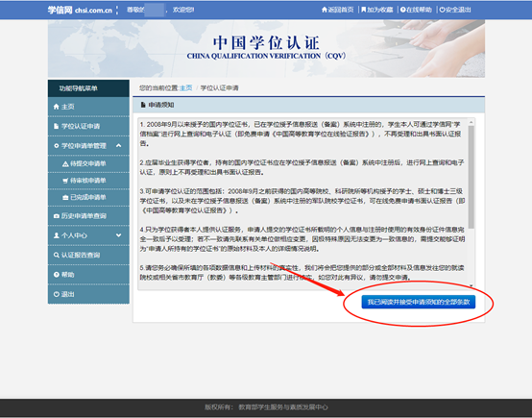Click the document icon beside 学位认证申请 menu
Viewport: 532px width, 418px height.
coord(57,126)
